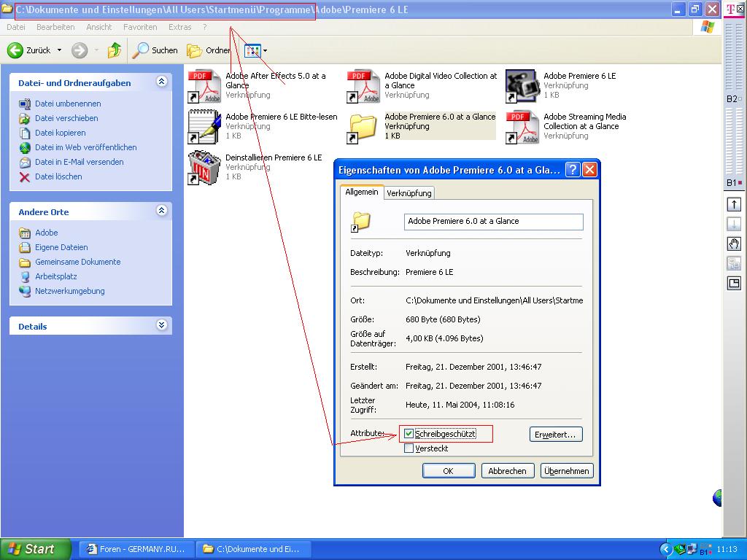The width and height of the screenshot is (747, 560).
Task: Click the Abbrechen button
Action: click(x=508, y=471)
